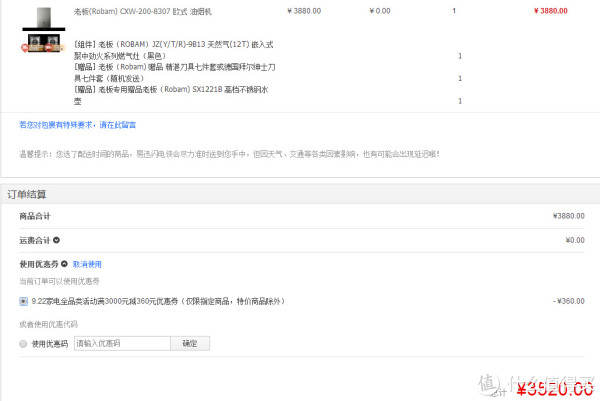This screenshot has width=600, height=401.
Task: Click the red 3880.00 subtotal price
Action: pyautogui.click(x=551, y=11)
